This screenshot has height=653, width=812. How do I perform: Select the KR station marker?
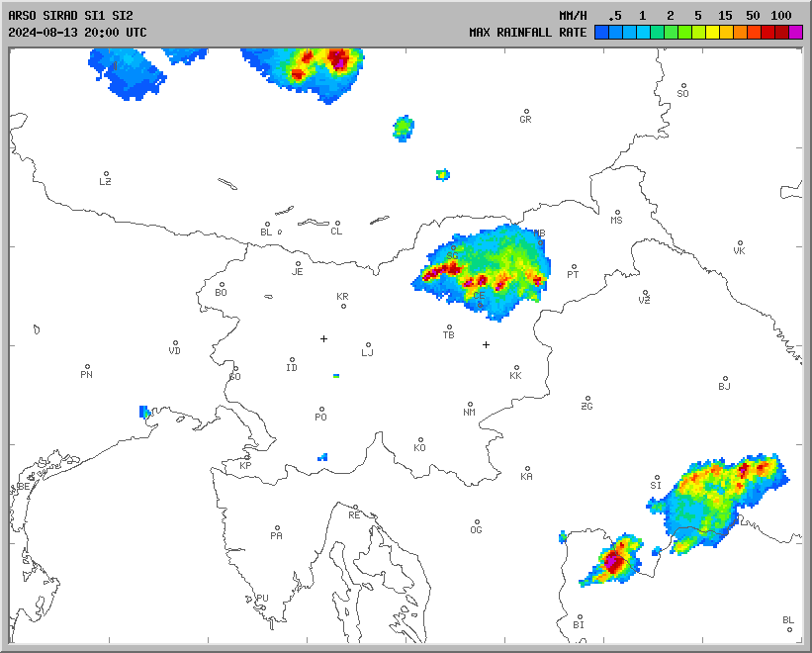click(x=343, y=306)
